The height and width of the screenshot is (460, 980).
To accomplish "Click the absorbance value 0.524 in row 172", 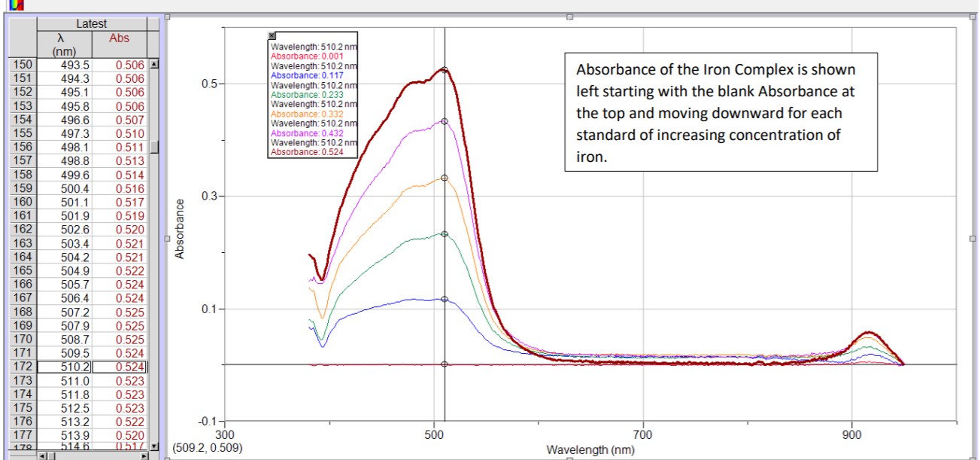I will [119, 367].
